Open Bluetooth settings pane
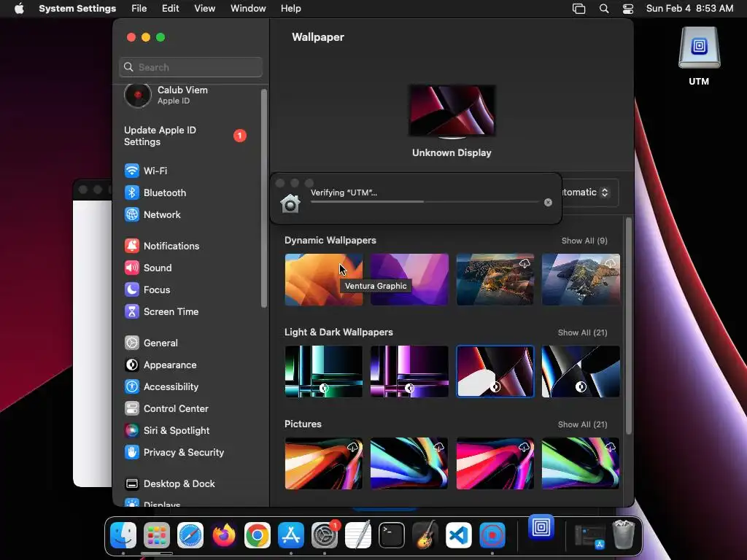This screenshot has height=560, width=747. tap(155, 192)
